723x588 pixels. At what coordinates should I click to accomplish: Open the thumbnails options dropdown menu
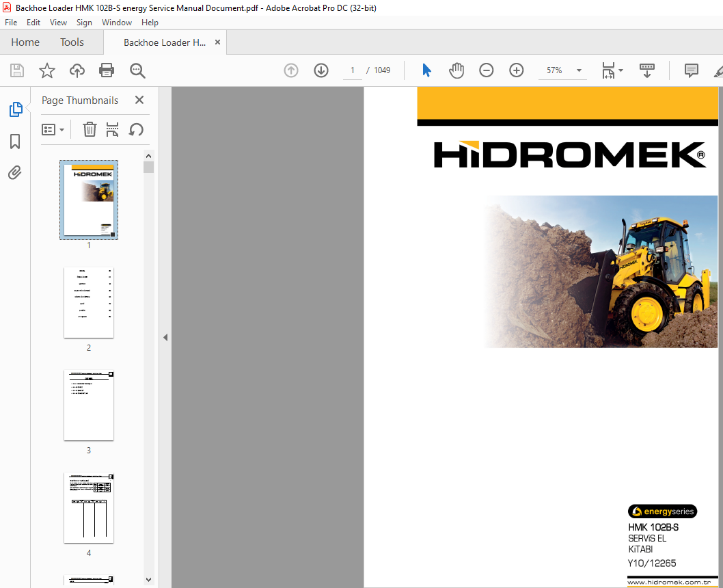pyautogui.click(x=53, y=130)
